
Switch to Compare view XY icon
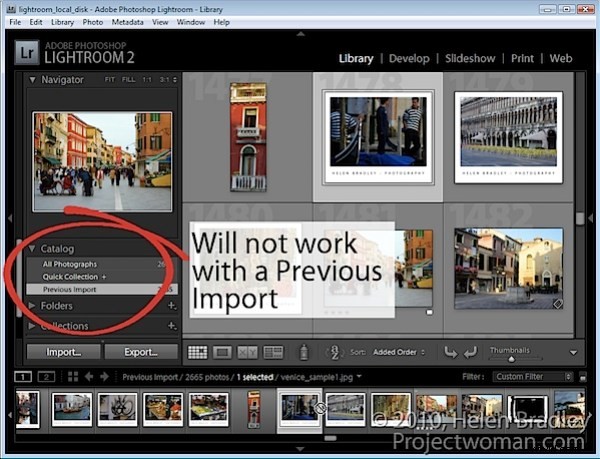click(247, 352)
